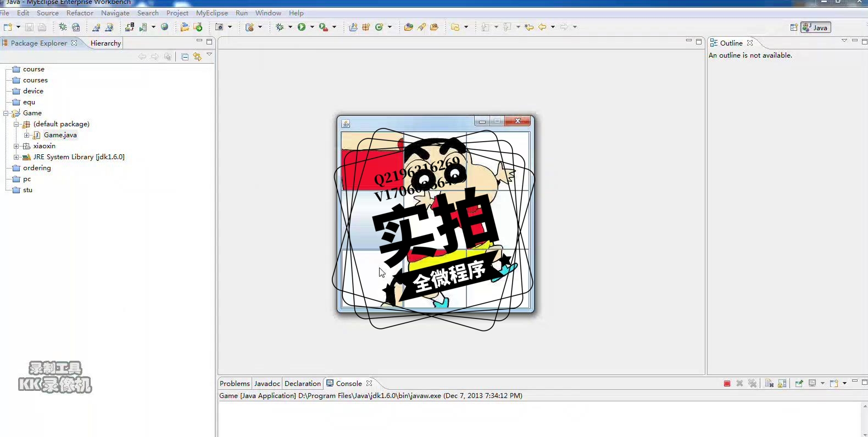The height and width of the screenshot is (437, 868).
Task: Collapse the Game project node
Action: 6,113
